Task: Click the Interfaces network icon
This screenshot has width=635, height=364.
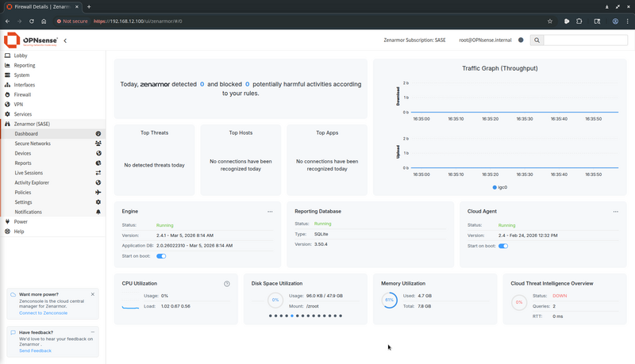Action: [7, 85]
